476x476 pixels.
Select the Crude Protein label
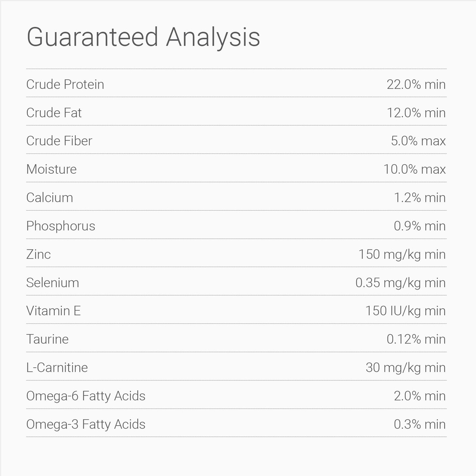[x=65, y=84]
